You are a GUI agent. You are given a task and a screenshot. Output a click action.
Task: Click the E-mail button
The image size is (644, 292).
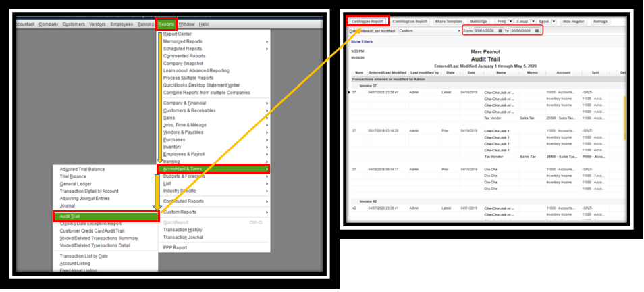coord(522,22)
